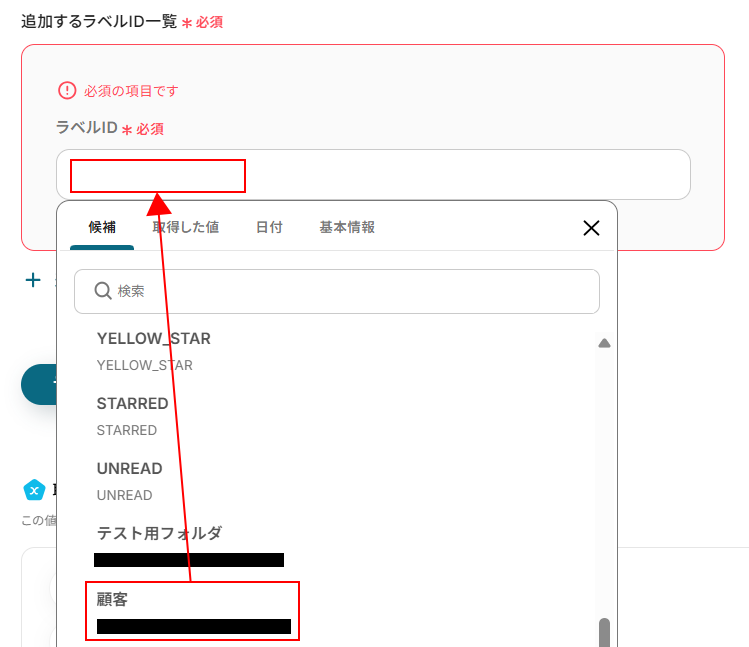Choose the YELLOW_STAR label candidate

153,351
